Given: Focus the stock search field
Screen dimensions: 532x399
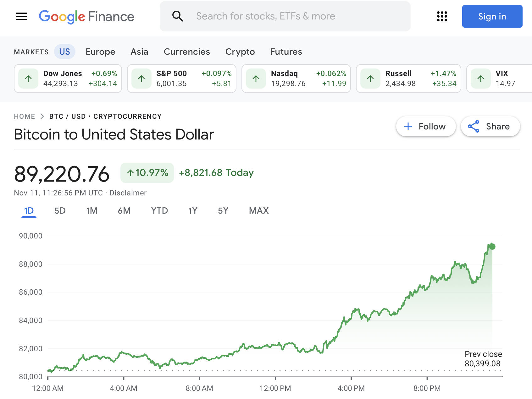Looking at the screenshot, I should pyautogui.click(x=285, y=16).
